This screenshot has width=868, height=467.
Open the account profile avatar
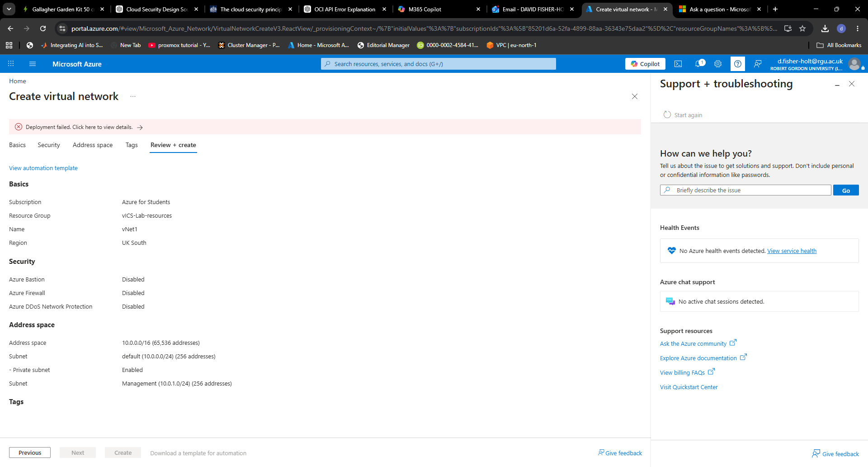coord(854,64)
